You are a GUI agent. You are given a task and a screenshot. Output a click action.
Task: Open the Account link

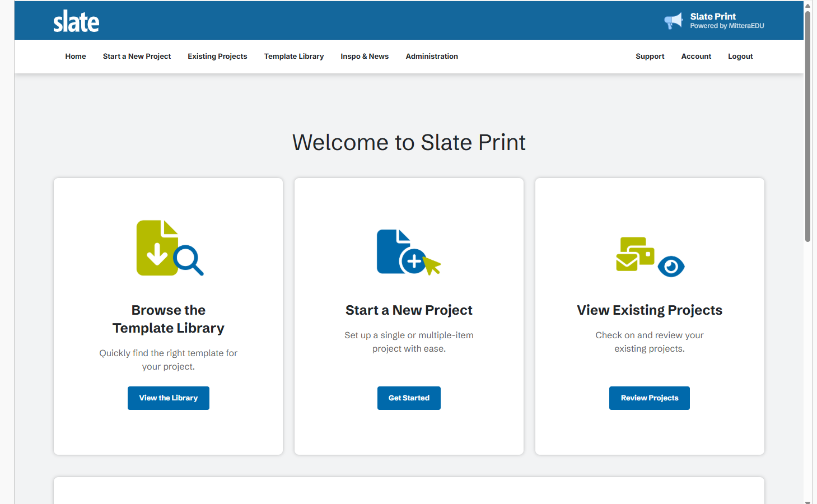coord(696,57)
